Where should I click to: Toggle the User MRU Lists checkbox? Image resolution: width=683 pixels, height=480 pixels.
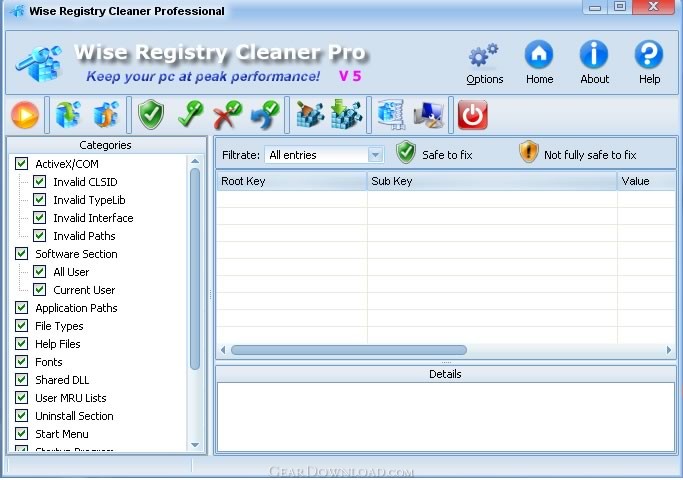[x=21, y=398]
